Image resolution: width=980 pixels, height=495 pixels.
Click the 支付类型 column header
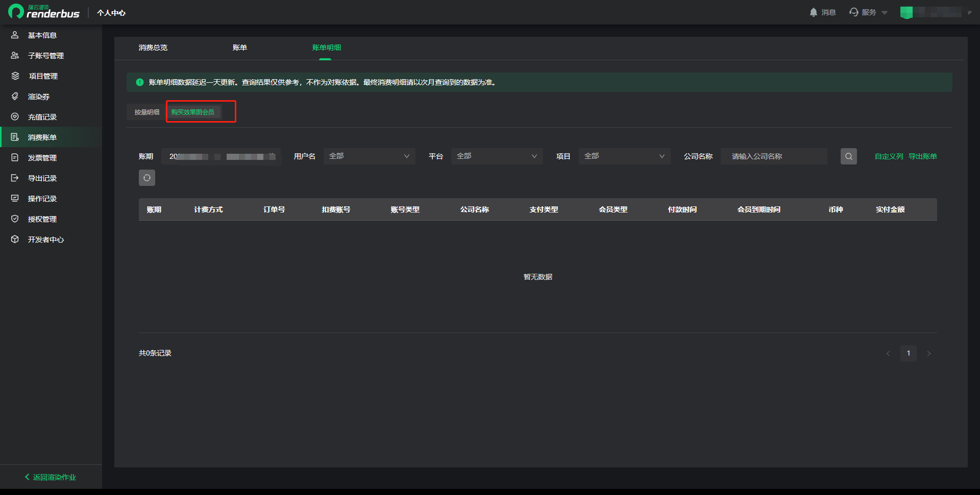click(544, 209)
